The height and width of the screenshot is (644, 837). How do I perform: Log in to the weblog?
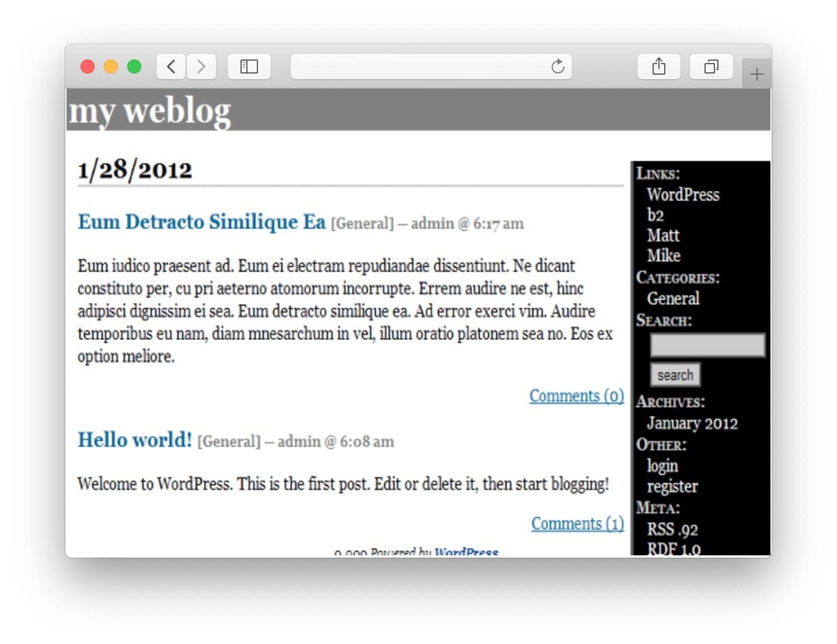(662, 466)
